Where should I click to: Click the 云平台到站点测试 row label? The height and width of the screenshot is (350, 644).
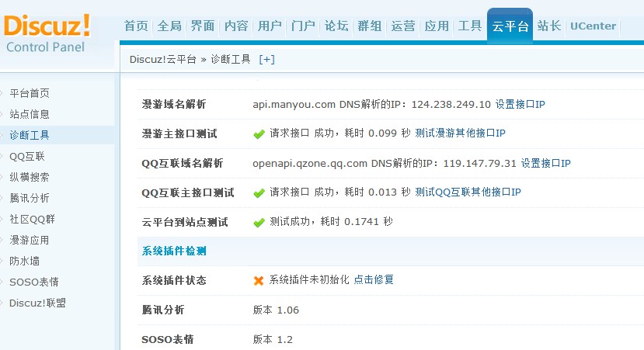(x=185, y=223)
